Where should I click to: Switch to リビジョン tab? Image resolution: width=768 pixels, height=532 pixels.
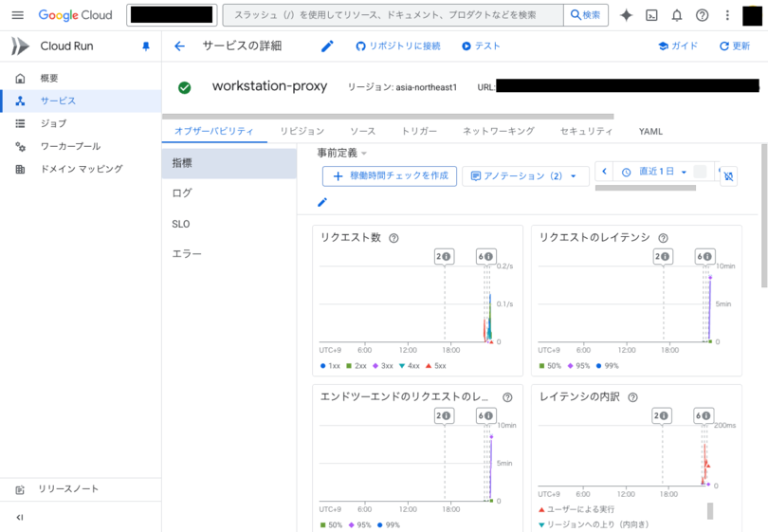(302, 131)
